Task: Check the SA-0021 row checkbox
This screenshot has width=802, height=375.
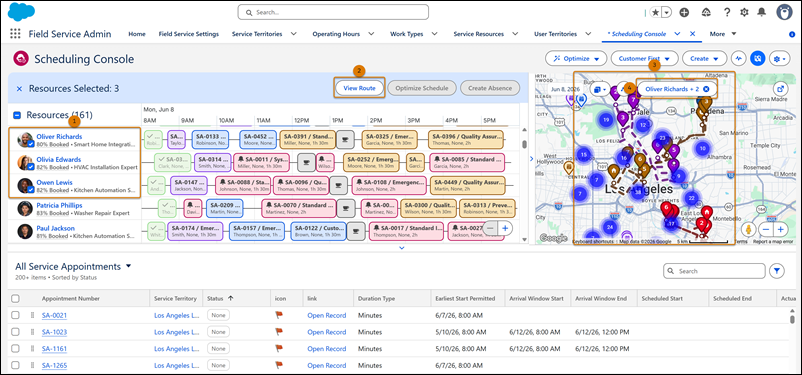Action: (15, 316)
